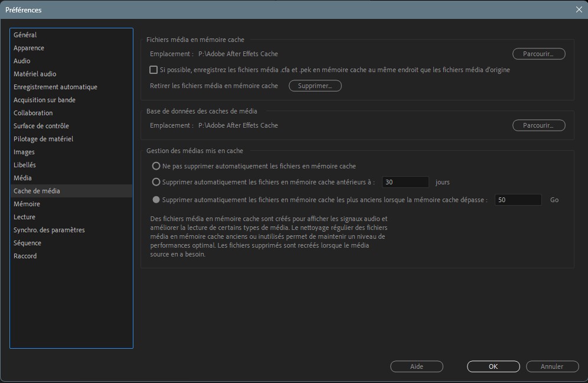
Task: Click the cache size field showing 50
Action: (518, 200)
